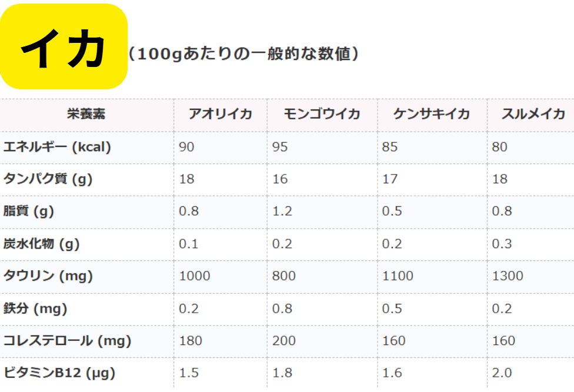Click the エネルギー (kcal) row label
The height and width of the screenshot is (392, 574).
point(57,147)
